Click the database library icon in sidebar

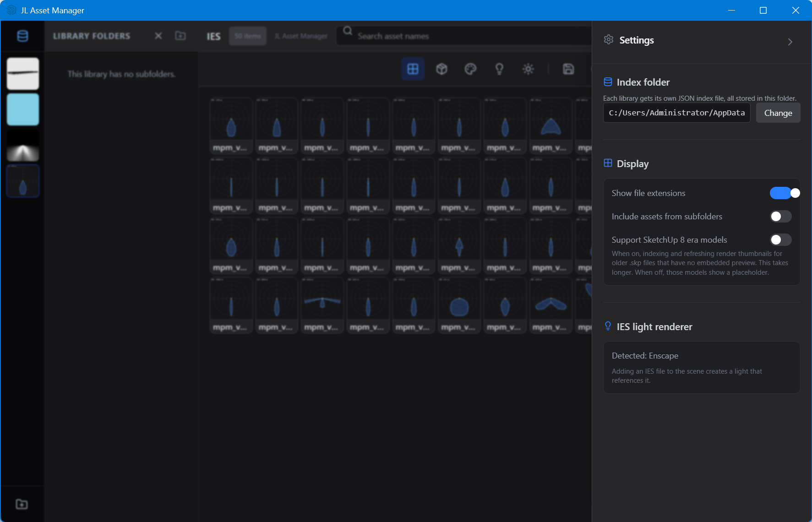click(22, 36)
